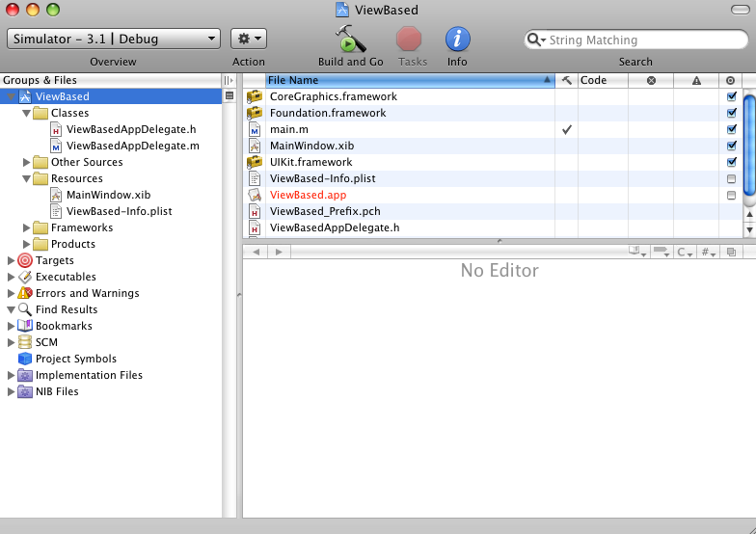Select the SCM database icon
This screenshot has height=534, width=756.
(25, 342)
